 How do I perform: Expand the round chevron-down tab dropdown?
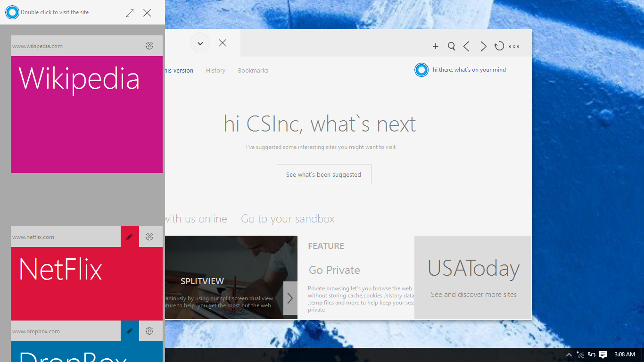200,43
